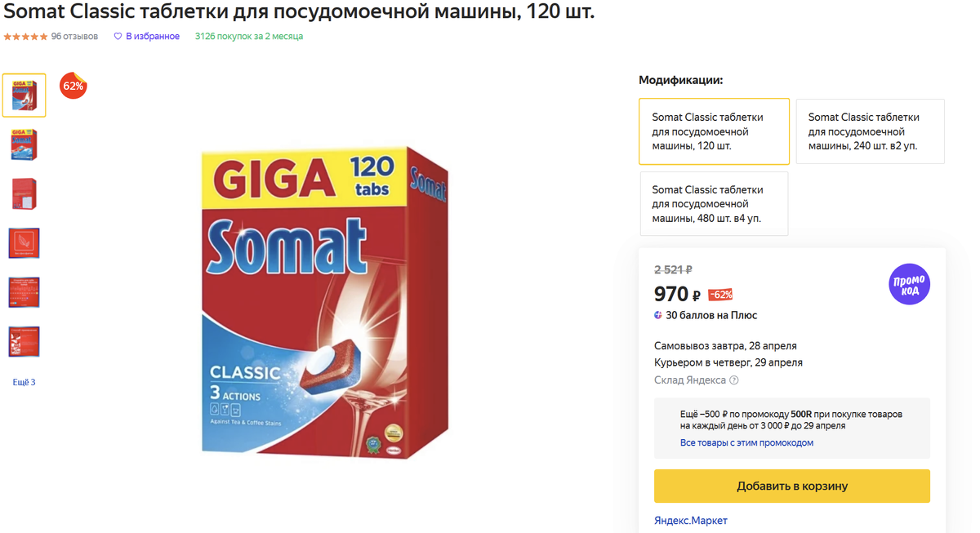Click the question mark beside Склад Яндекса
Viewport: 980px width, 533px height.
point(734,380)
